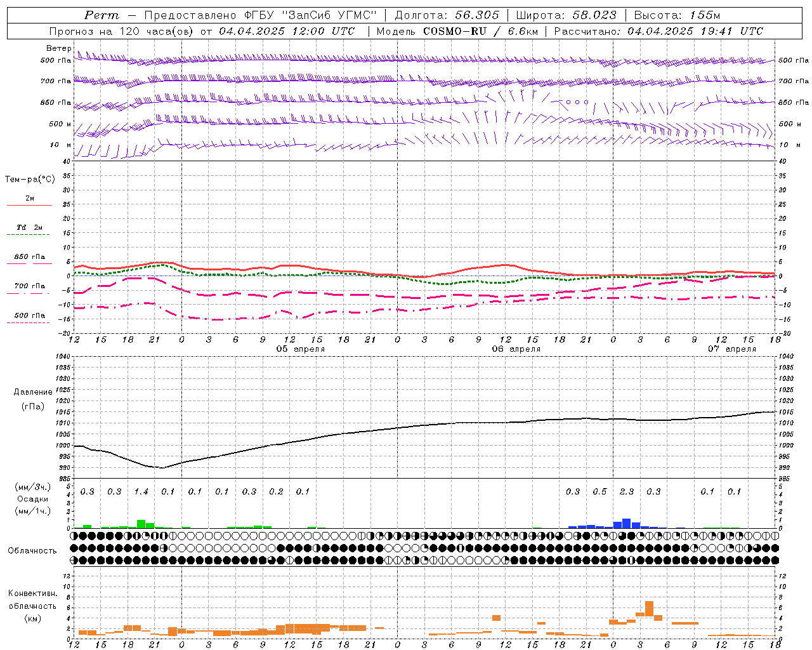Click the precipitation total "1.4"
The image size is (812, 650).
tap(141, 492)
